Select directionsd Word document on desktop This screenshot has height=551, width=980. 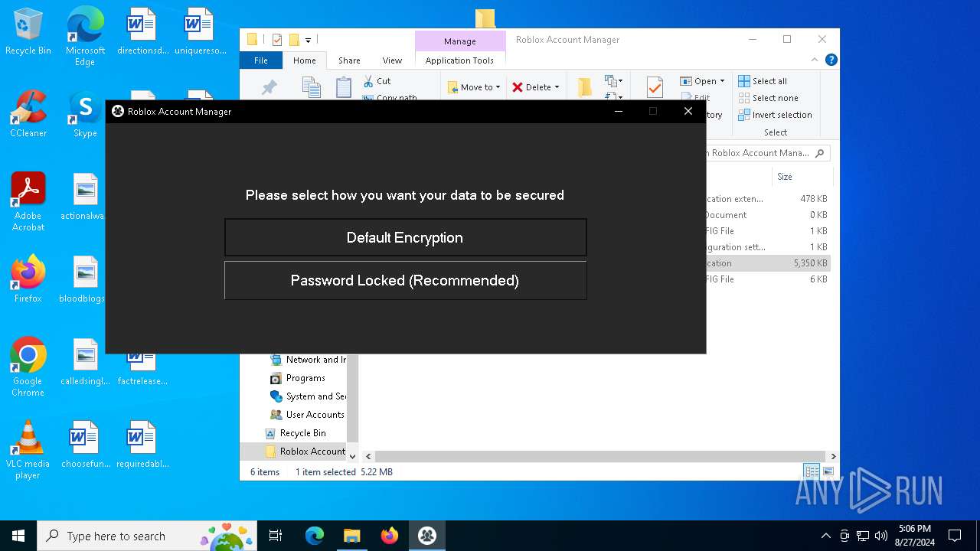click(142, 32)
